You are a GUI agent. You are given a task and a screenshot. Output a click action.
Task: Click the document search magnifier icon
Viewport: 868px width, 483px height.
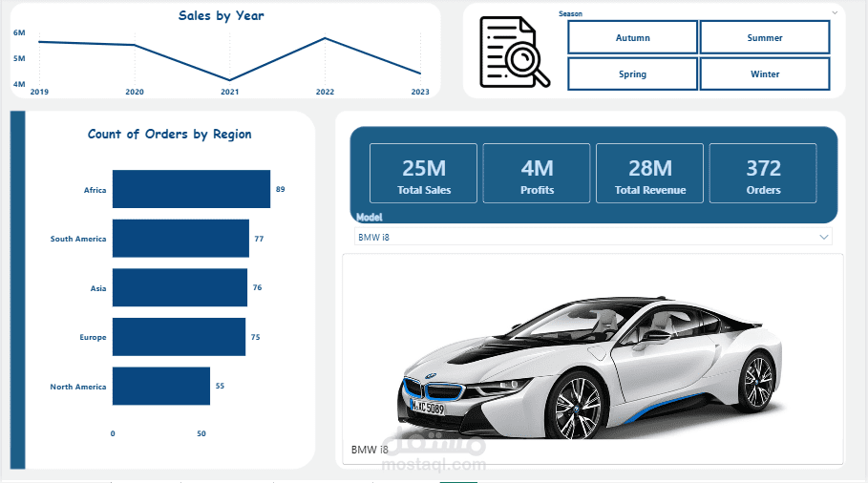[x=515, y=52]
